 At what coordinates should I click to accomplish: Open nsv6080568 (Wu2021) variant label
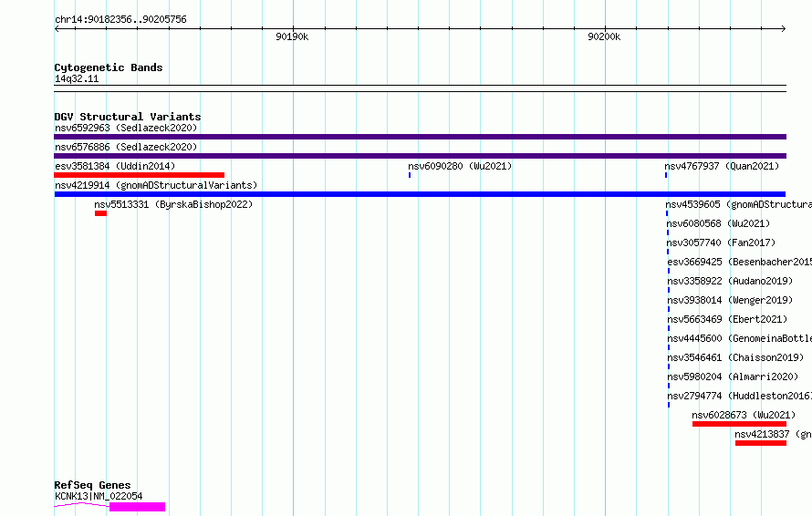pyautogui.click(x=718, y=223)
